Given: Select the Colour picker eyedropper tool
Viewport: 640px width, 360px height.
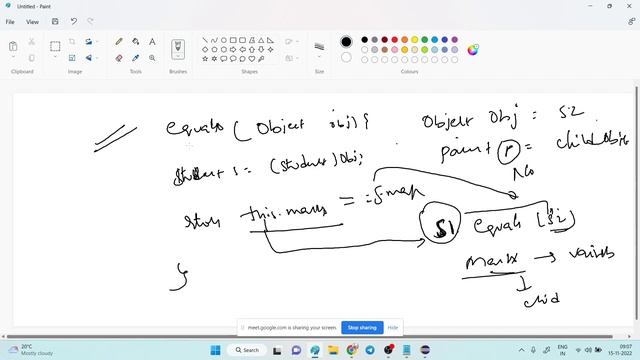Looking at the screenshot, I should point(136,58).
